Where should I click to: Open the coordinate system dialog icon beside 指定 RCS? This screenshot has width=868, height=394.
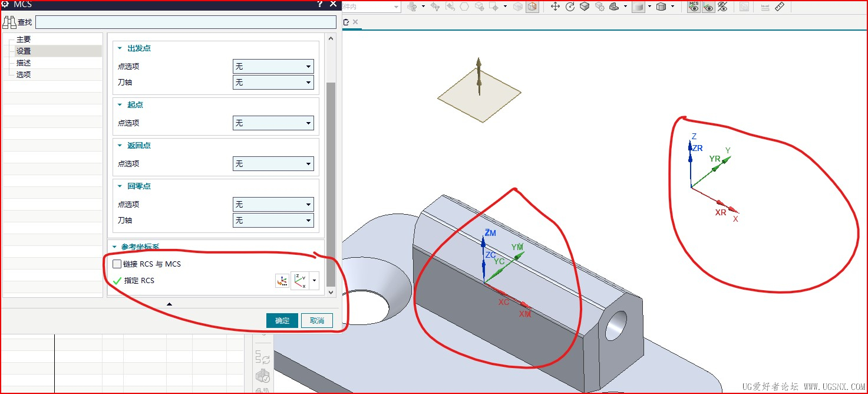tap(282, 281)
